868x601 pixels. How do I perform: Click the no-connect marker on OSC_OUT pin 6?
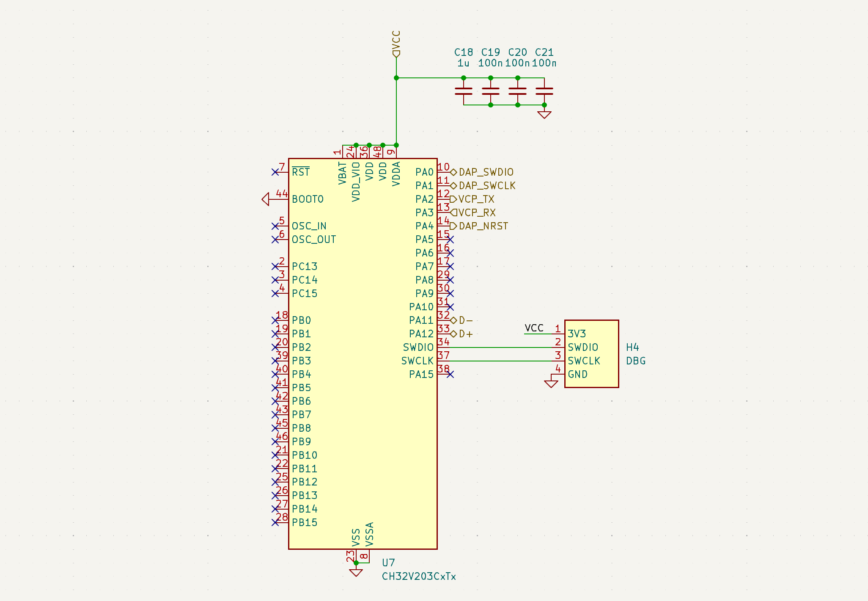(x=275, y=240)
